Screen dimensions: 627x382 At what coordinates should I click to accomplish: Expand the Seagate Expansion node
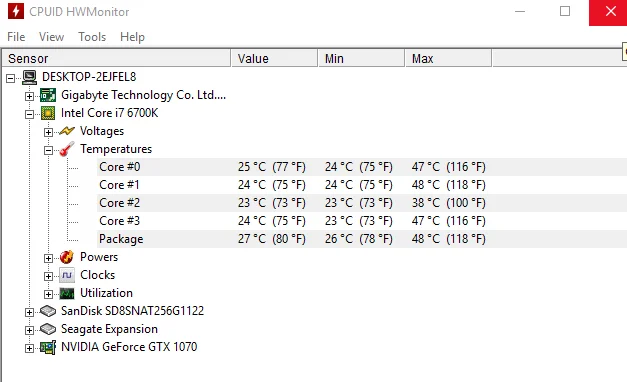click(x=29, y=330)
